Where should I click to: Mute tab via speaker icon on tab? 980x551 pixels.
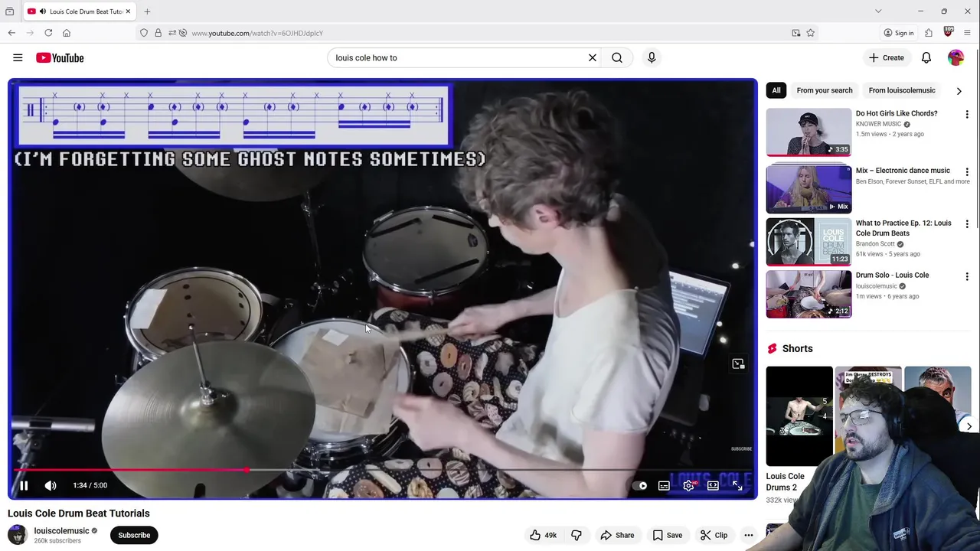click(42, 11)
